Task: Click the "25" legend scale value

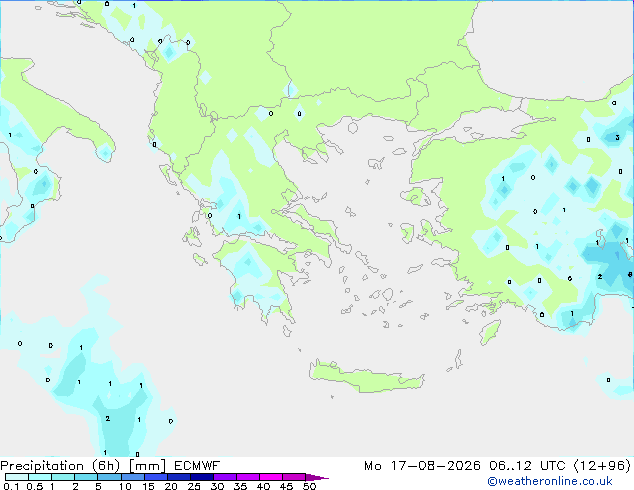Action: pyautogui.click(x=194, y=486)
